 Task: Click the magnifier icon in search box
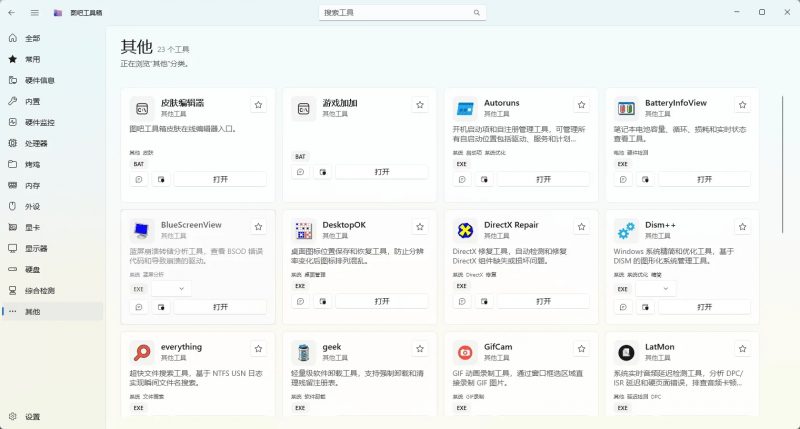[477, 13]
